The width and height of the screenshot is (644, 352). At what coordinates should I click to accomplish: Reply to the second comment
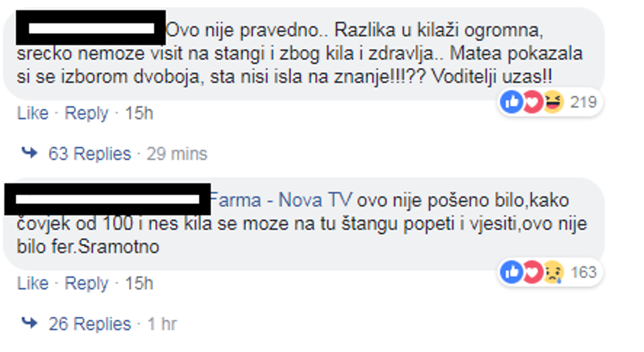[x=86, y=284]
